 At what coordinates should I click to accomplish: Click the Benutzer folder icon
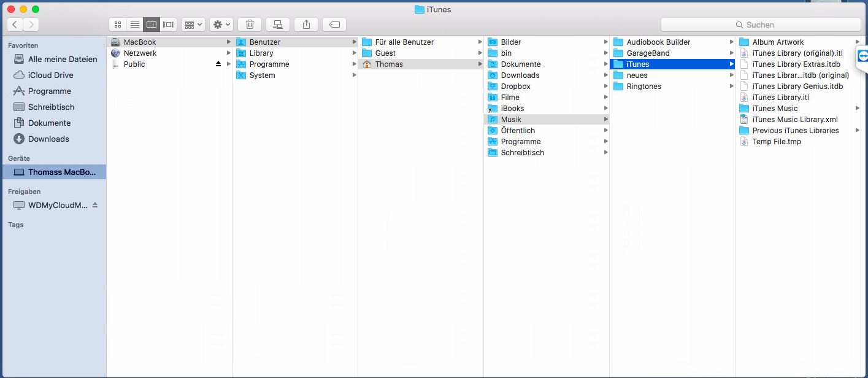241,42
